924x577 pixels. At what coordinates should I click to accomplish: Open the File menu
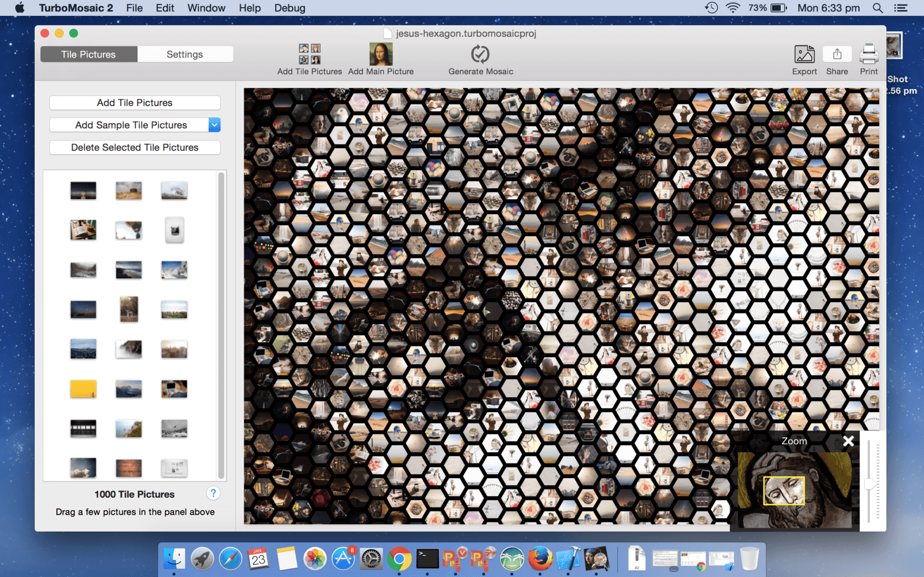click(134, 8)
